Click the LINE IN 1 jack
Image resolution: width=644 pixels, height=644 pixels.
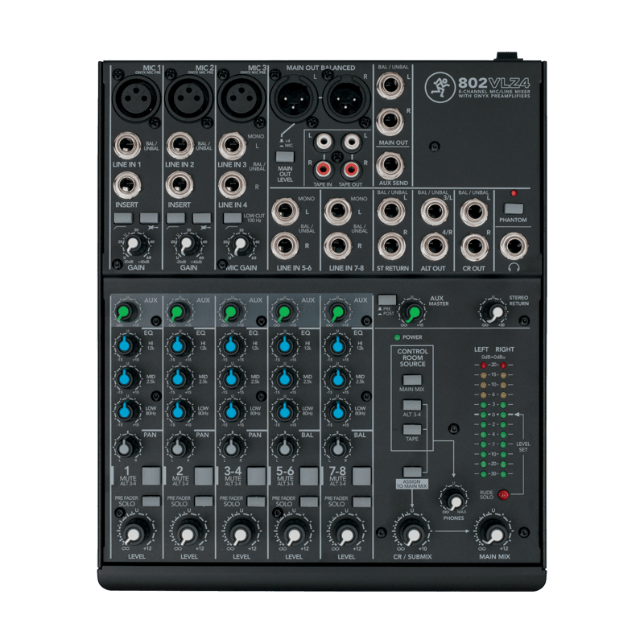pos(127,146)
